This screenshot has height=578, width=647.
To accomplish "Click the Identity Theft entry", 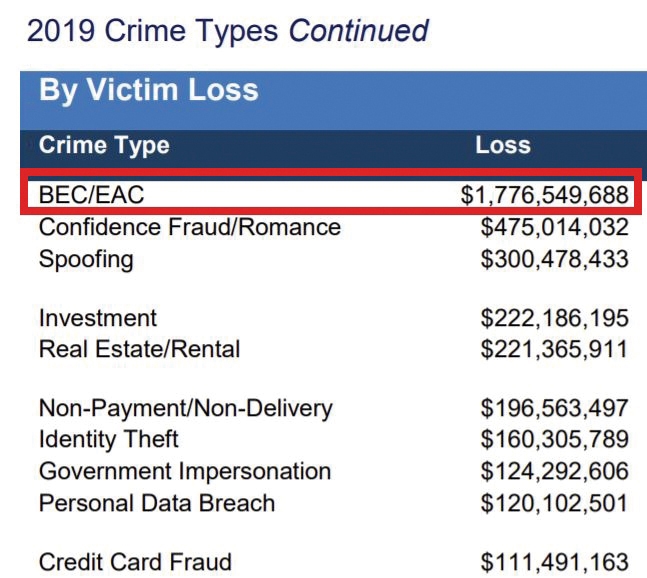I will click(x=109, y=439).
